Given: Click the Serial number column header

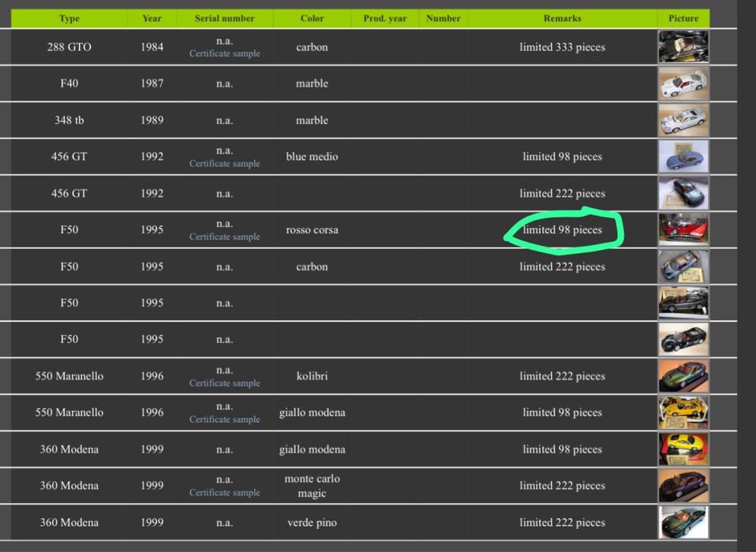Looking at the screenshot, I should point(224,18).
